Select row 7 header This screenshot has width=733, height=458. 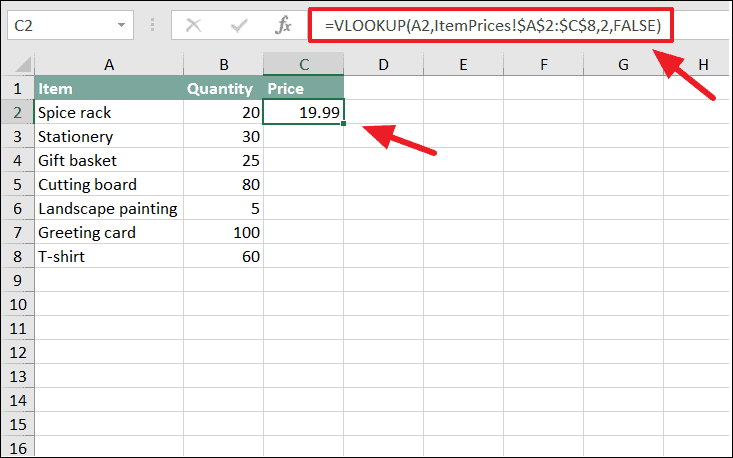pyautogui.click(x=18, y=232)
